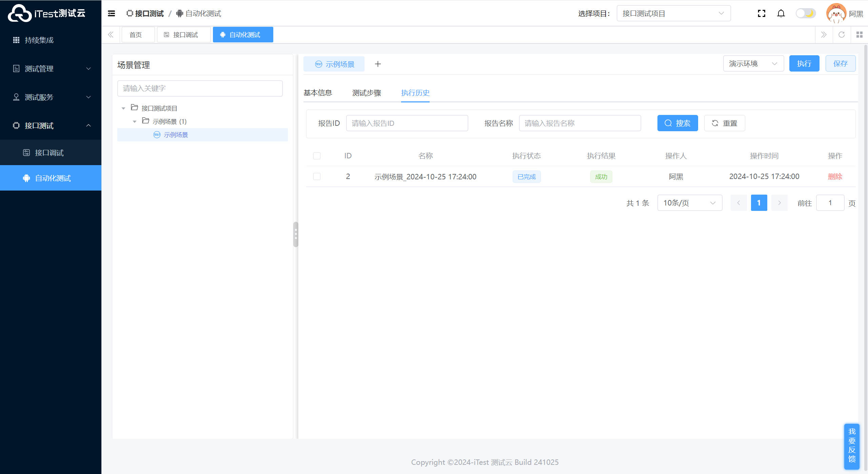Open the 10条/页 page size dropdown
The width and height of the screenshot is (868, 474).
[x=689, y=203]
